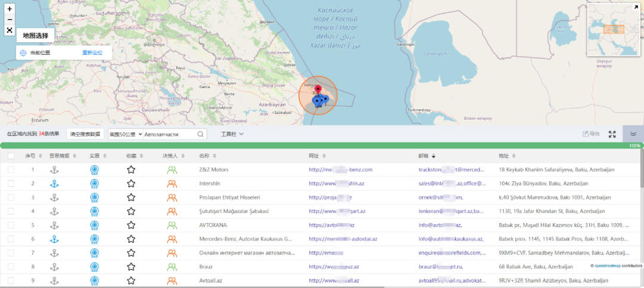This screenshot has width=644, height=288.
Task: Check row 6 Mercedes-Benz Autostar checkbox
Action: [x=11, y=239]
